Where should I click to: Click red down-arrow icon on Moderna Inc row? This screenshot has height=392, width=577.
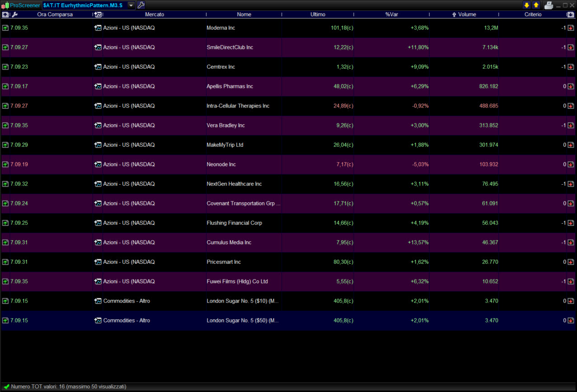tap(571, 28)
